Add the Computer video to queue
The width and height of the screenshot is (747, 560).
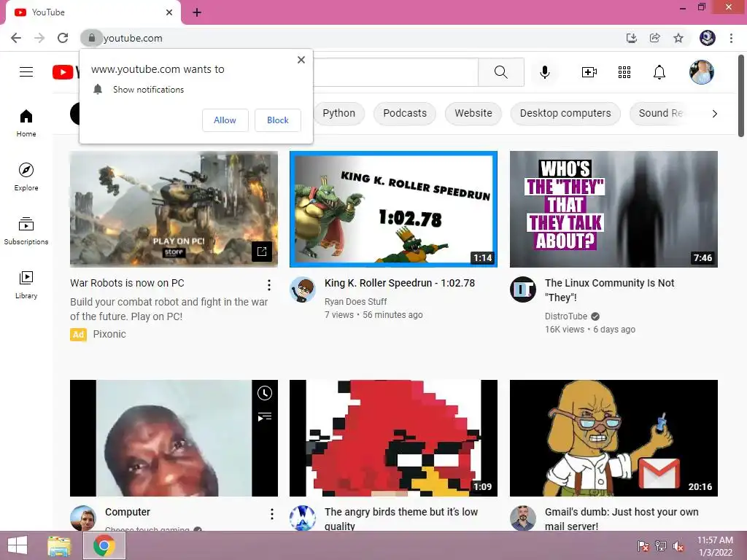pyautogui.click(x=264, y=417)
